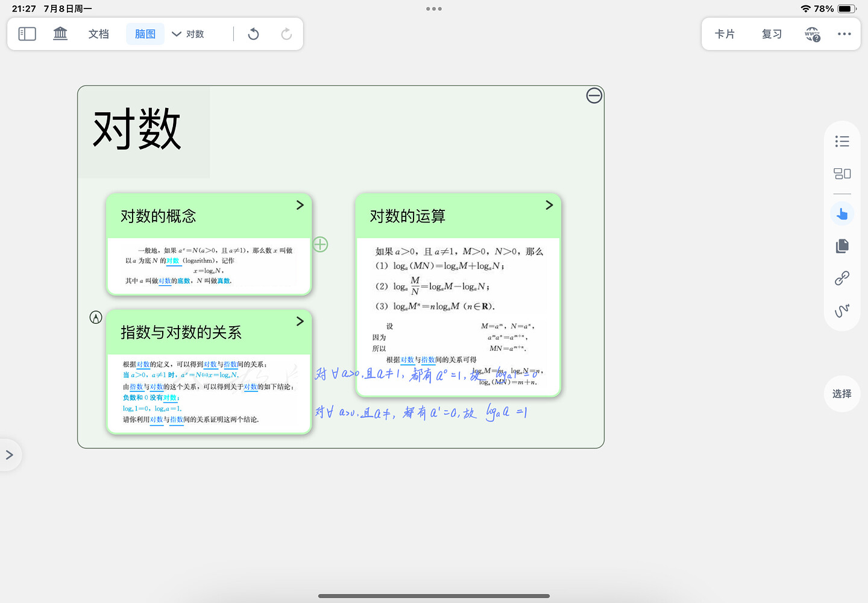Tap the battery status indicator
Image resolution: width=868 pixels, height=603 pixels.
click(847, 8)
